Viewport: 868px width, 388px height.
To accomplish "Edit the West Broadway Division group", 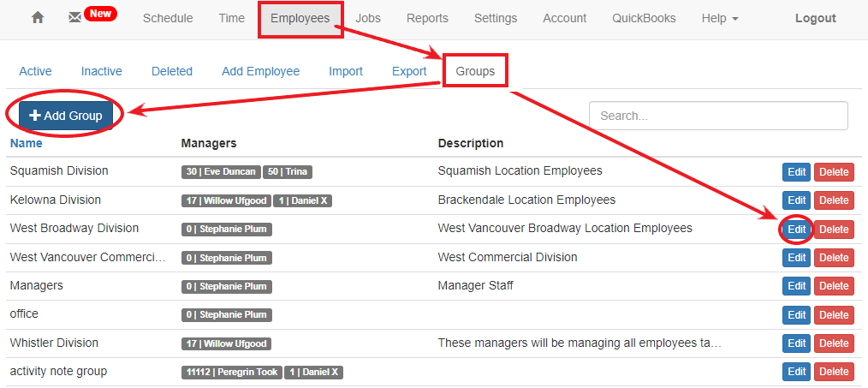I will pyautogui.click(x=796, y=229).
